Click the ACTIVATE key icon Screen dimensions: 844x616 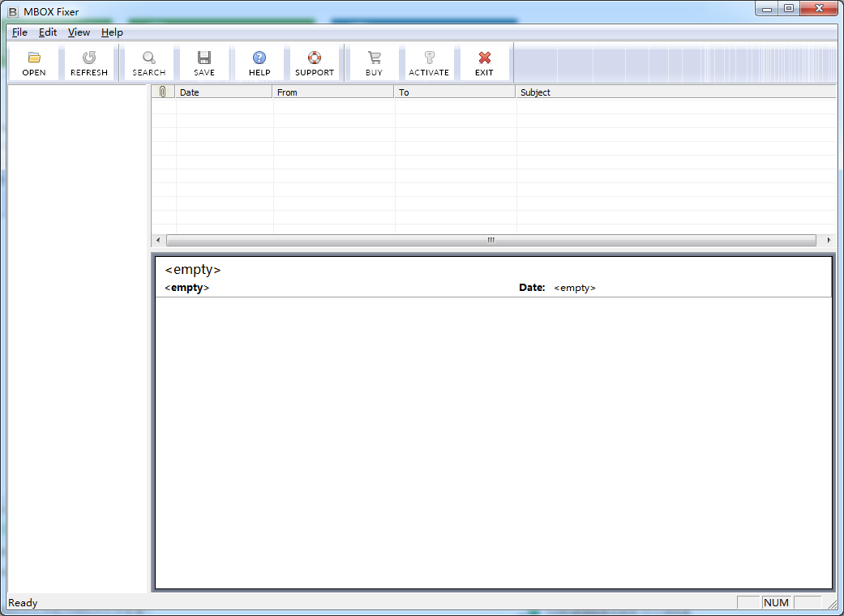pyautogui.click(x=429, y=57)
